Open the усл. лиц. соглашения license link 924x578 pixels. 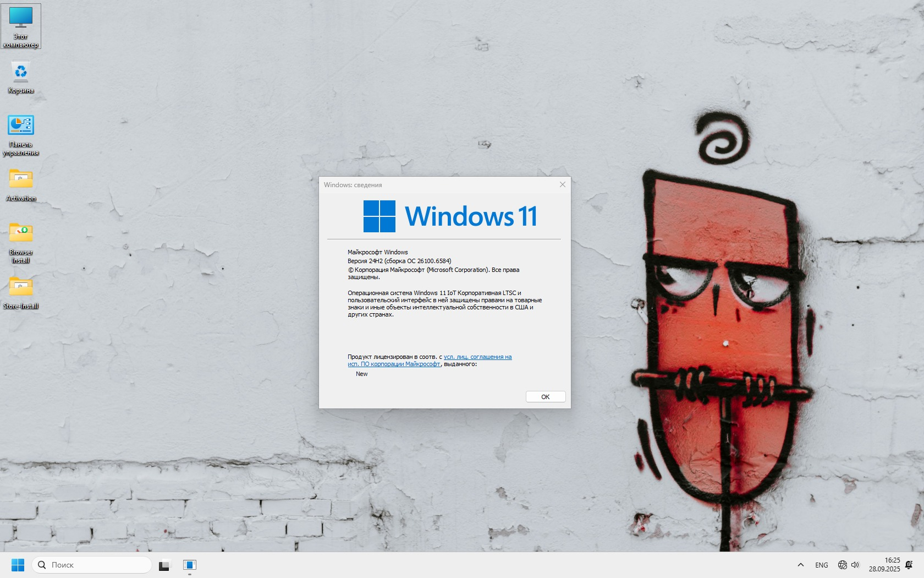point(477,357)
